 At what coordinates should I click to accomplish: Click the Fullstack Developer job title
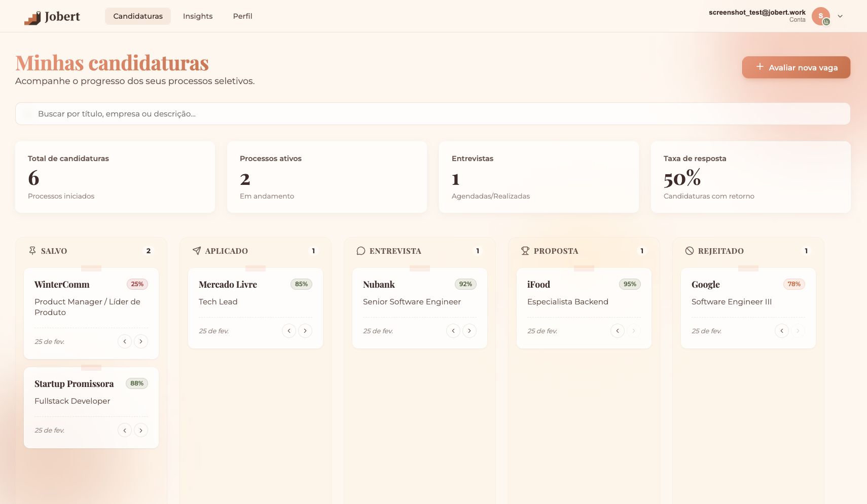[73, 401]
